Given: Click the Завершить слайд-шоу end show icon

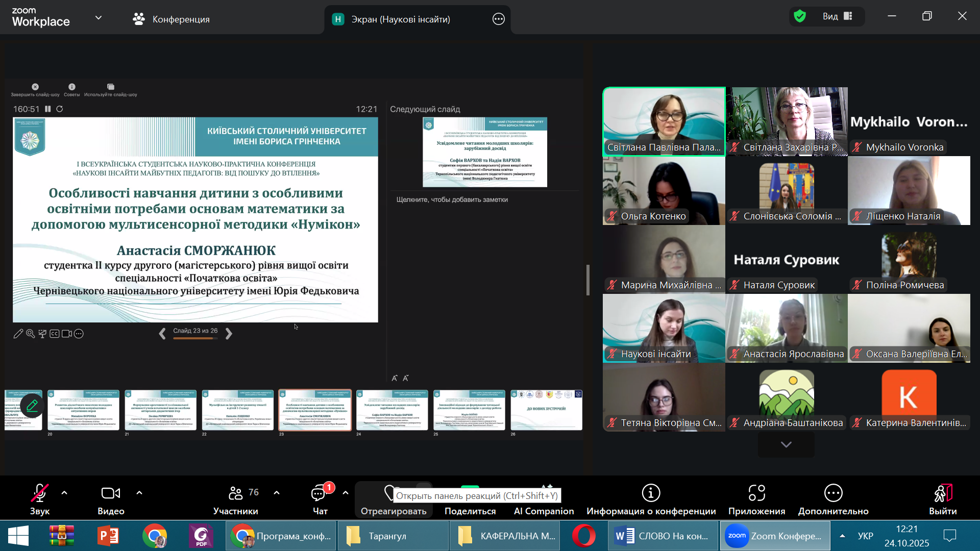Looking at the screenshot, I should [35, 87].
